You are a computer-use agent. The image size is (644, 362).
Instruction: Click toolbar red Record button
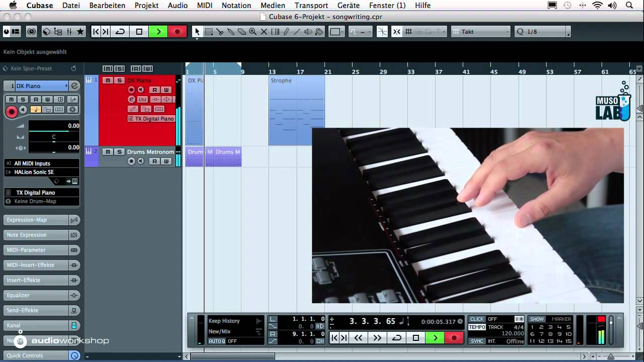click(x=177, y=32)
